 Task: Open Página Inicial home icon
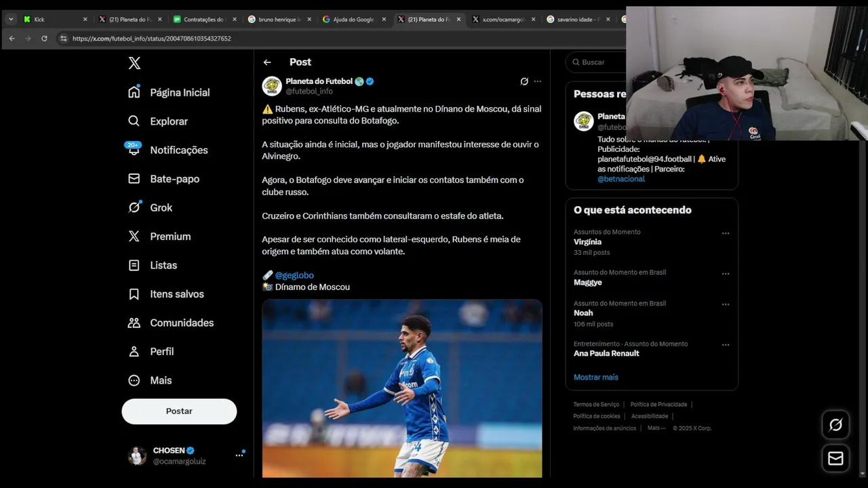click(134, 92)
